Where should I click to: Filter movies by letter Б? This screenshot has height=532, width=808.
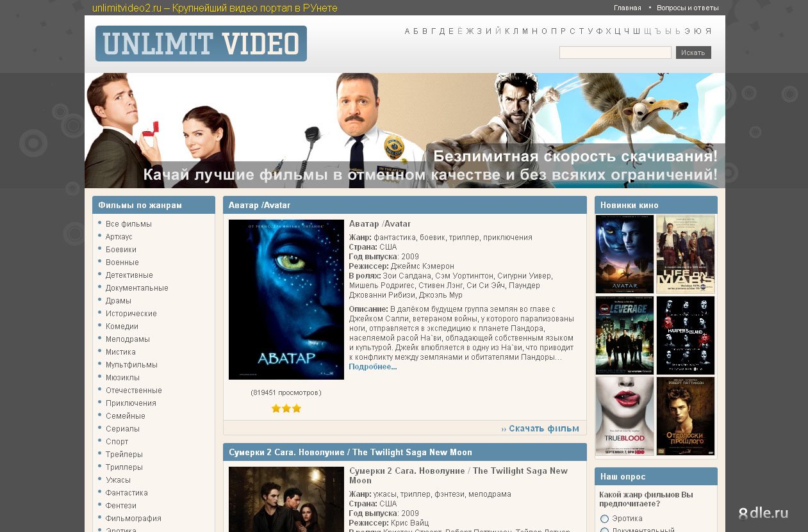click(416, 31)
